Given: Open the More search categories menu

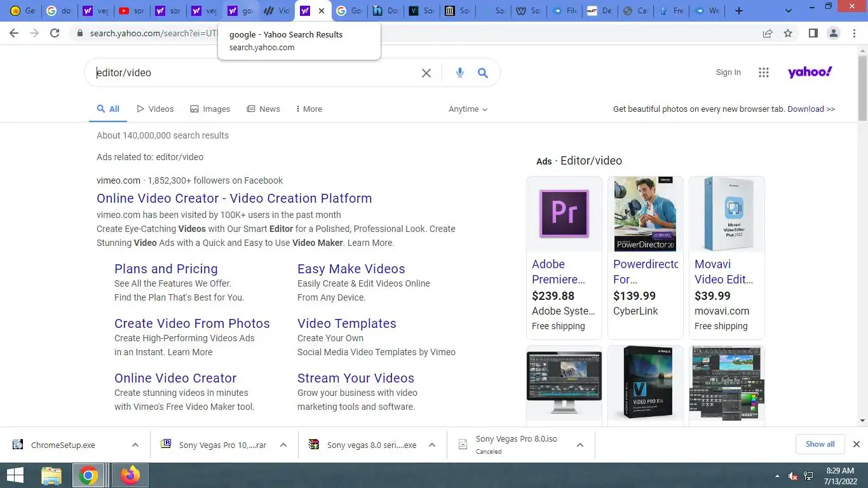Looking at the screenshot, I should click(x=309, y=109).
